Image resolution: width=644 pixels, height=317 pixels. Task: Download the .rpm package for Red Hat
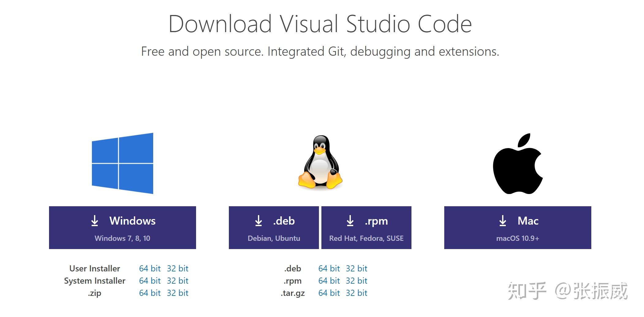(x=366, y=228)
